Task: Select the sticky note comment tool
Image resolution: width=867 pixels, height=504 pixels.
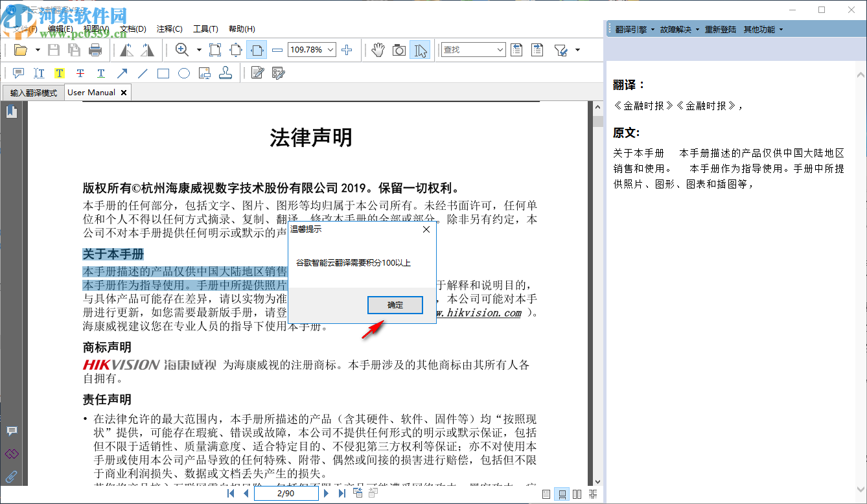Action: [18, 73]
